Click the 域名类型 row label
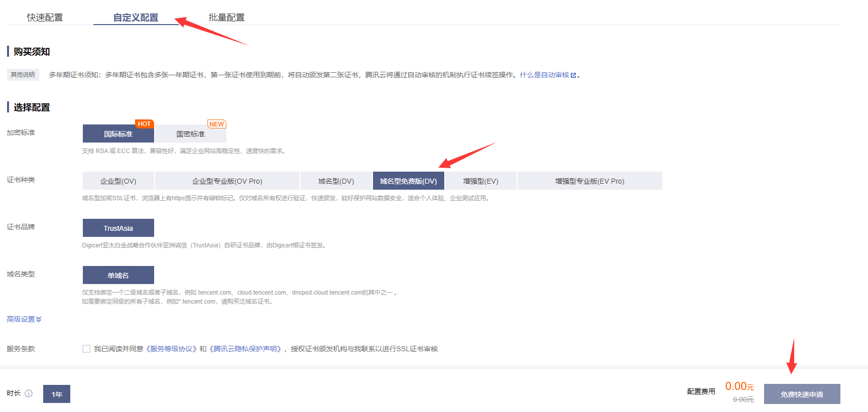Viewport: 868px width, 412px height. pyautogui.click(x=21, y=274)
